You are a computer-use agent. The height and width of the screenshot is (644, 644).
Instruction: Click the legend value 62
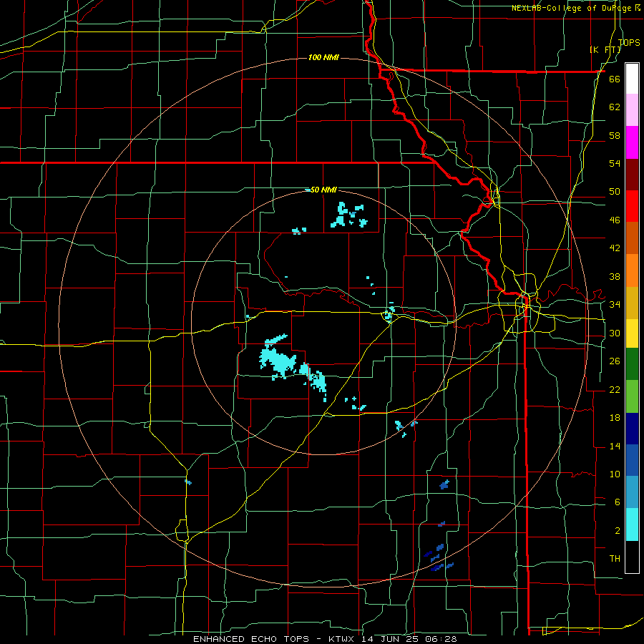[615, 107]
